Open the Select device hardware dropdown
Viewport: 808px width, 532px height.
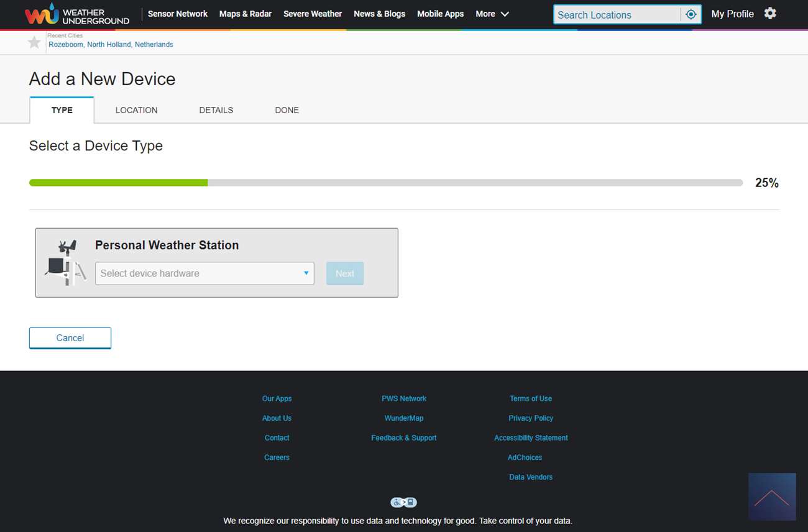(x=204, y=273)
